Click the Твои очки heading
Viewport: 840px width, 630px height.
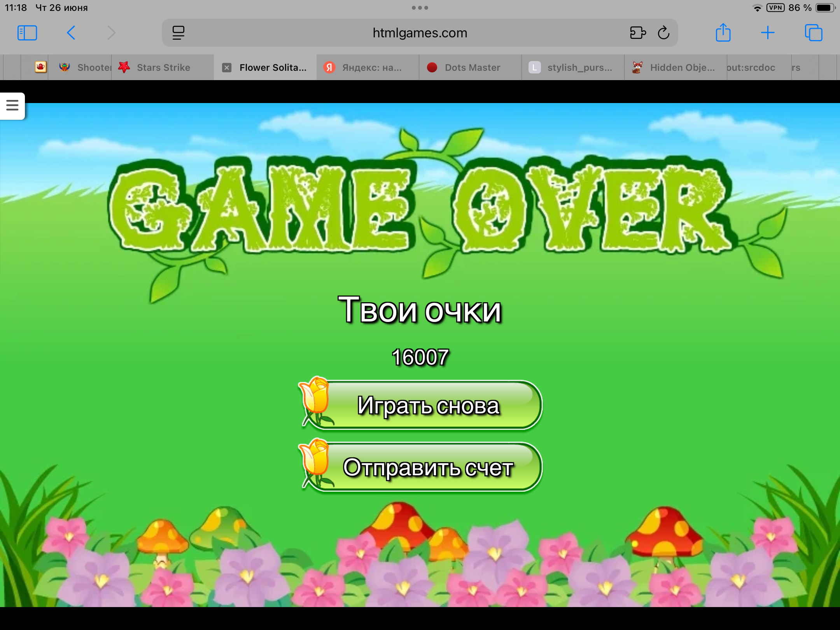click(x=420, y=310)
